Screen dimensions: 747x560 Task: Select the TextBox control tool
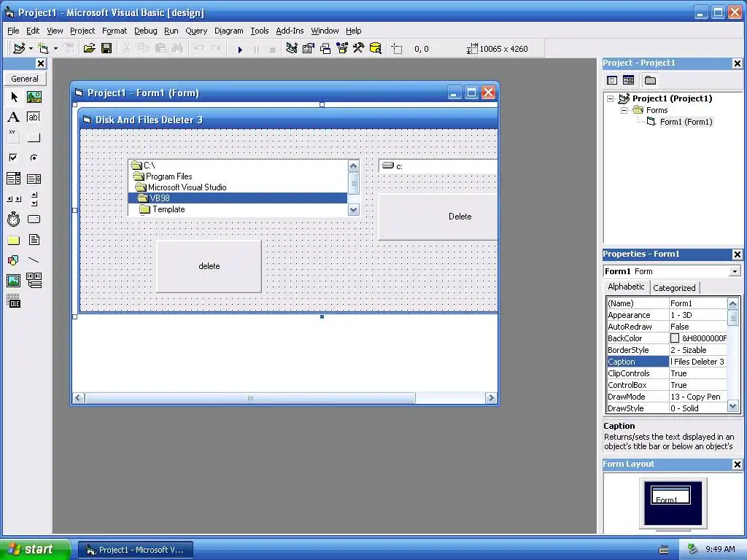pos(34,117)
